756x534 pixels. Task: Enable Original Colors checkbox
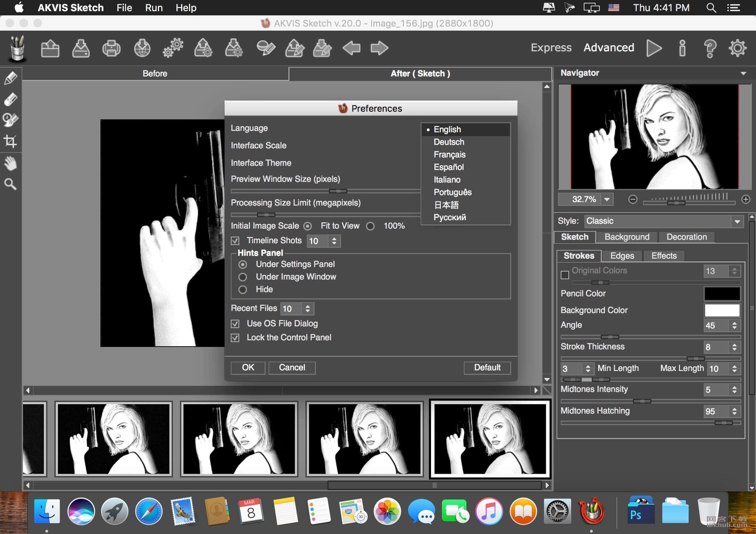click(x=565, y=275)
